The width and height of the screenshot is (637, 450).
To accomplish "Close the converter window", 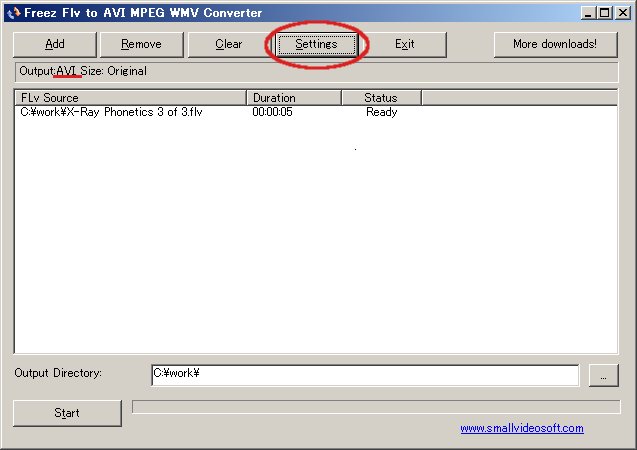I will (x=623, y=13).
